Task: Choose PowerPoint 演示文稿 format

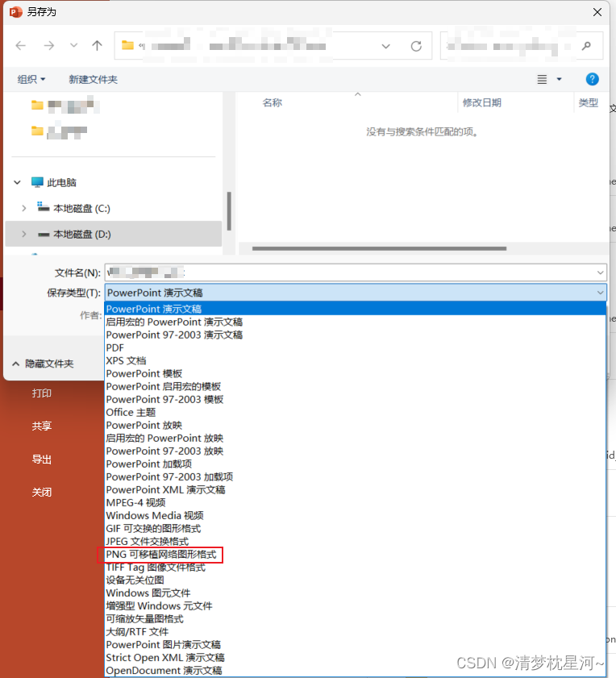Action: tap(355, 309)
